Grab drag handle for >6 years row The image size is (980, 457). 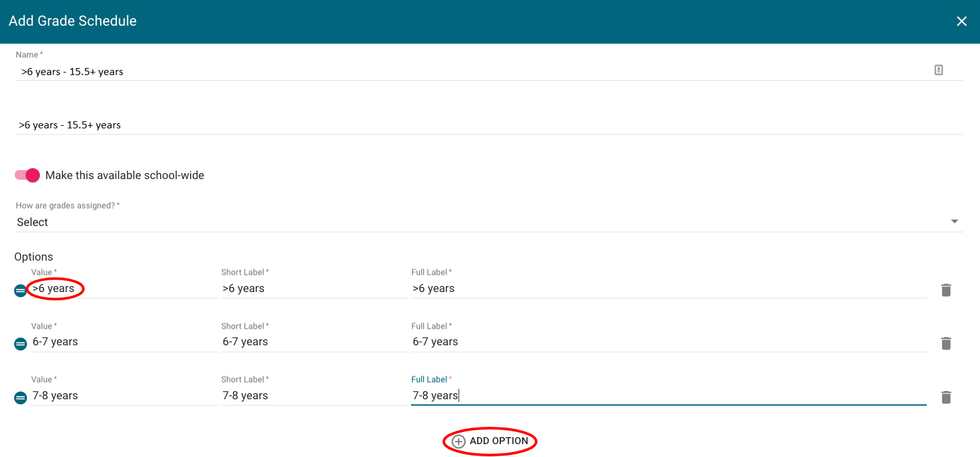[x=21, y=291]
